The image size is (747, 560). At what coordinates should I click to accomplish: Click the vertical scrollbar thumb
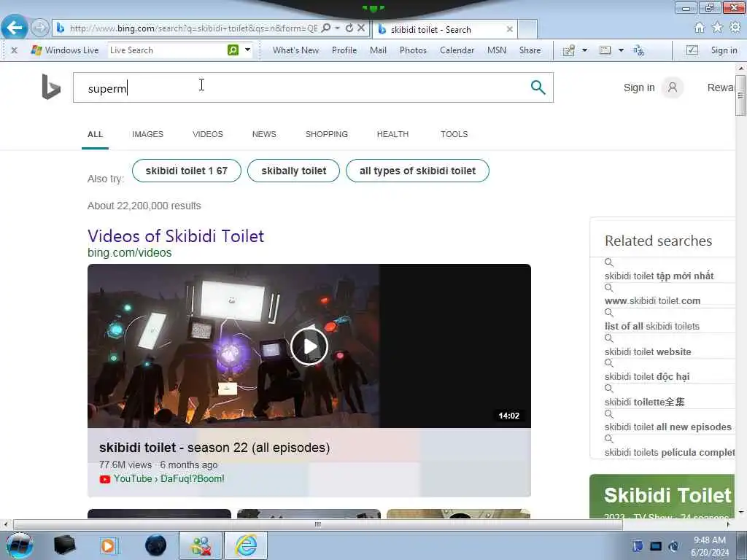pos(740,96)
